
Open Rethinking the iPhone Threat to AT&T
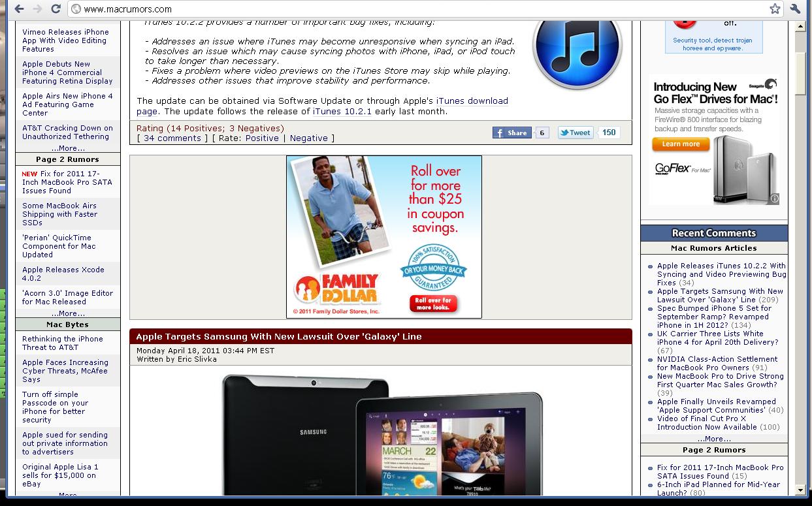[63, 343]
